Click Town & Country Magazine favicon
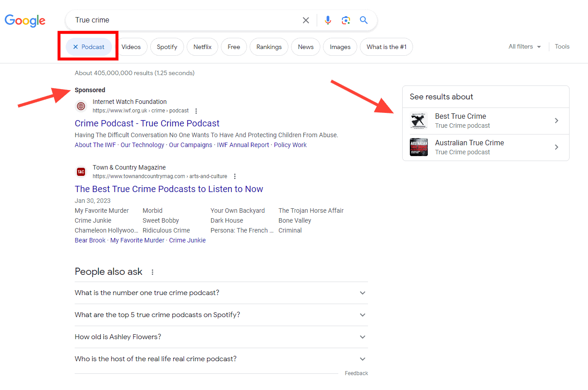Viewport: 588px width, 390px height. click(81, 172)
